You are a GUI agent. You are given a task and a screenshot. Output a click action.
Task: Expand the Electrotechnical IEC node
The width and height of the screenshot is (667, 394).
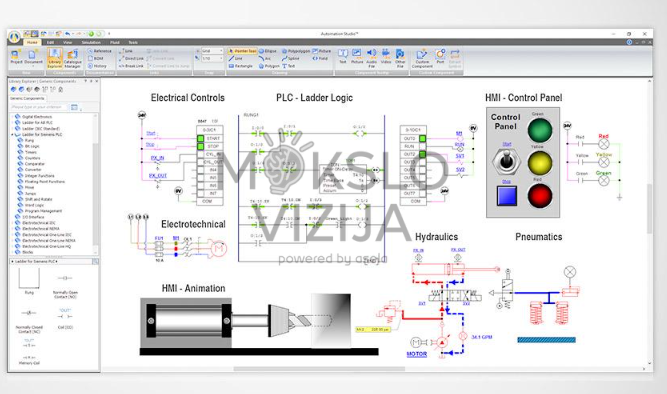(12, 223)
